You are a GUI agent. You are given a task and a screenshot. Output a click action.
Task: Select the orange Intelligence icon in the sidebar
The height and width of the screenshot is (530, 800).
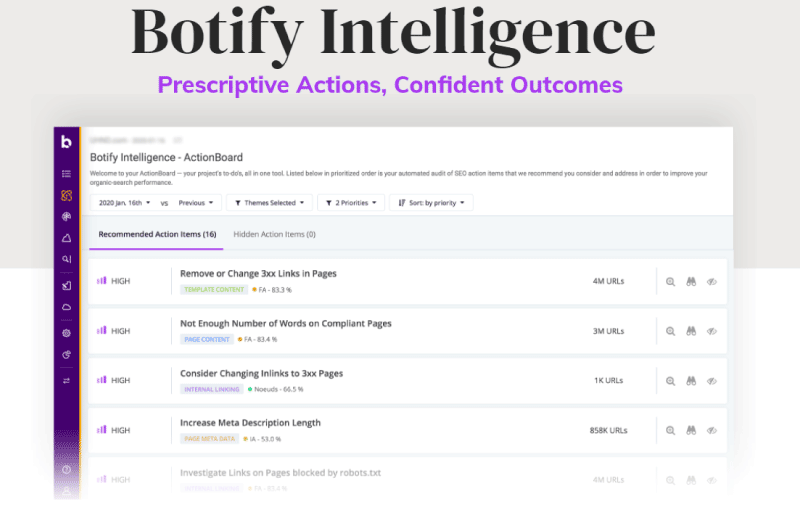(66, 195)
